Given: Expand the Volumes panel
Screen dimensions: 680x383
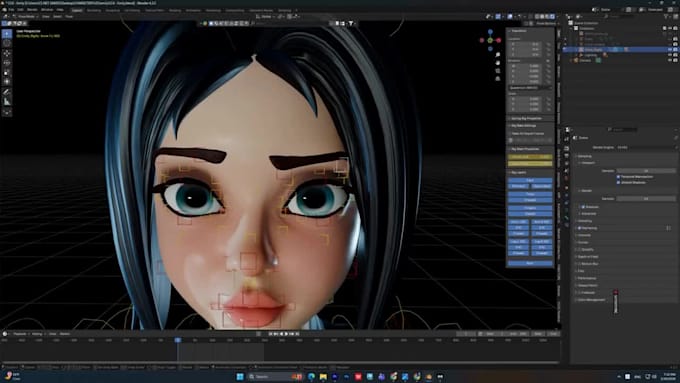Looking at the screenshot, I should point(584,235).
